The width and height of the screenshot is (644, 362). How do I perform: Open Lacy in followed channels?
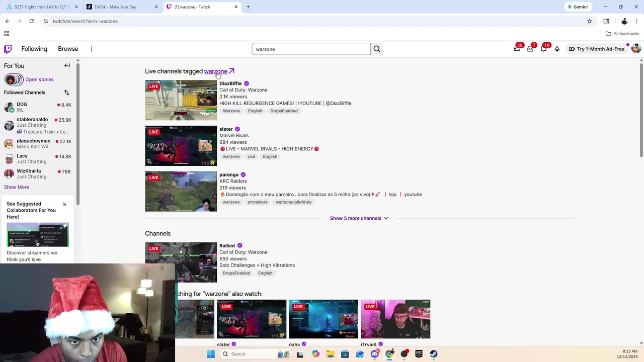(38, 159)
